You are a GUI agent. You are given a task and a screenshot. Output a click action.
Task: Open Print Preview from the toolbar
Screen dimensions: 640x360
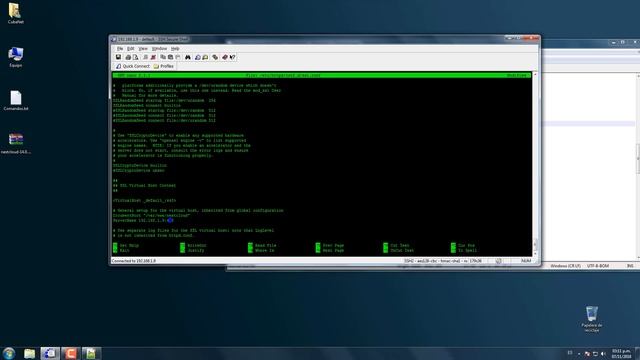pyautogui.click(x=135, y=57)
